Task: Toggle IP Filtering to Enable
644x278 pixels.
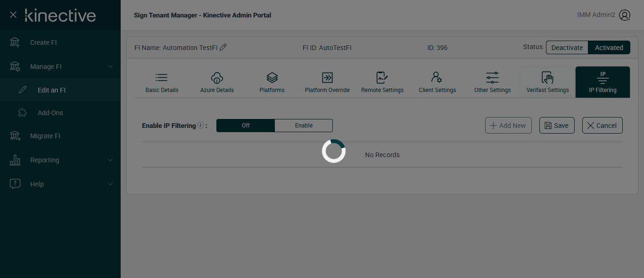Action: (x=304, y=126)
